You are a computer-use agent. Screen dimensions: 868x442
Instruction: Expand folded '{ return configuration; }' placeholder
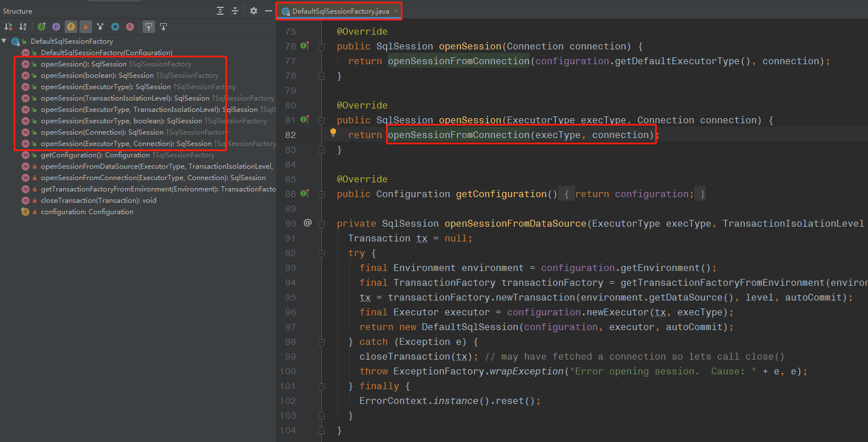pos(633,194)
